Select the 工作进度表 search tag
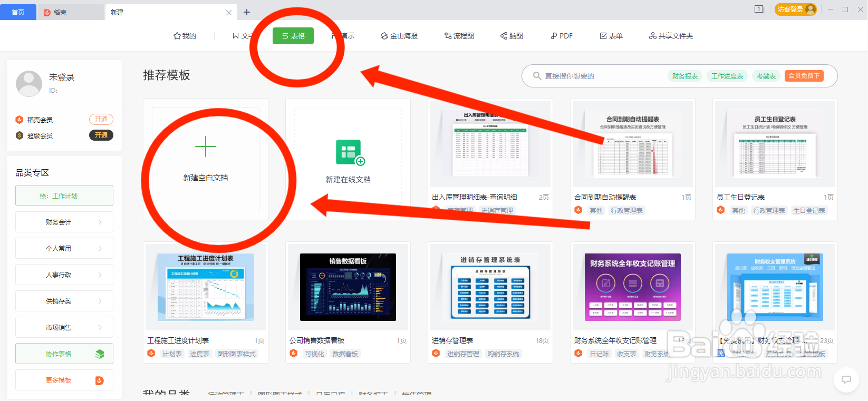This screenshot has width=868, height=401. pyautogui.click(x=727, y=76)
